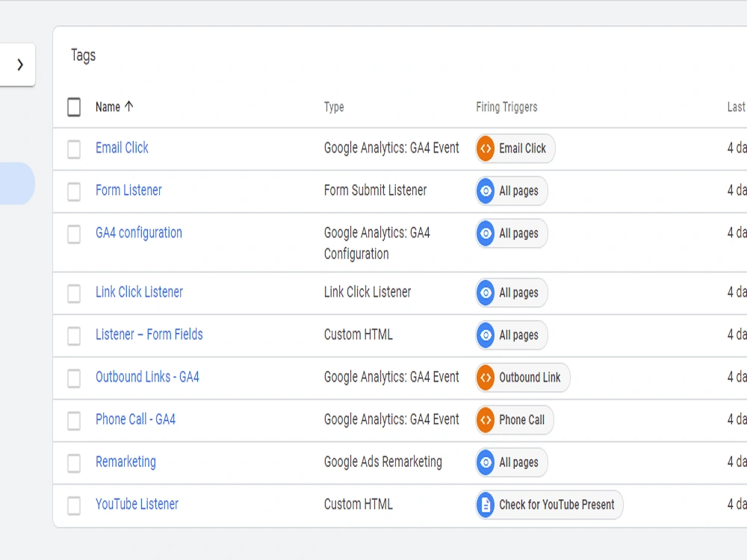
Task: Check the GA4 configuration tag checkbox
Action: pos(74,234)
